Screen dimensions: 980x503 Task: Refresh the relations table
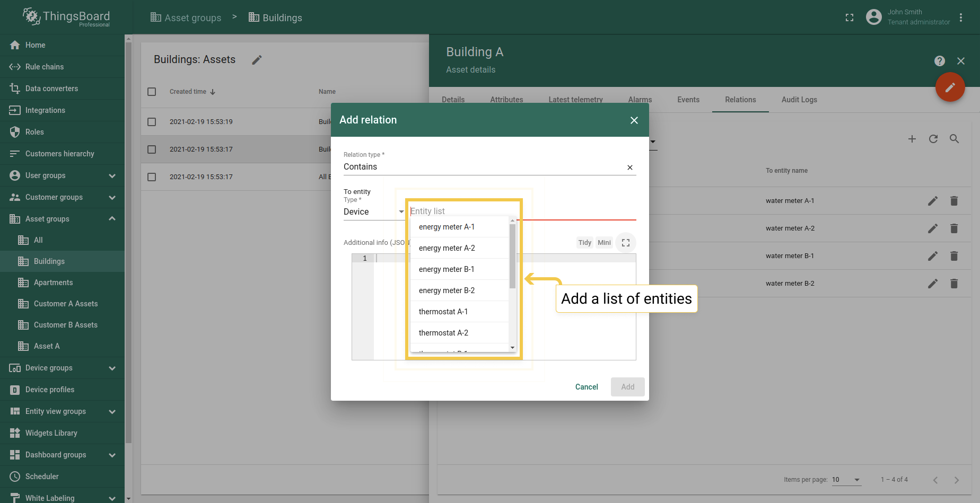pyautogui.click(x=933, y=139)
